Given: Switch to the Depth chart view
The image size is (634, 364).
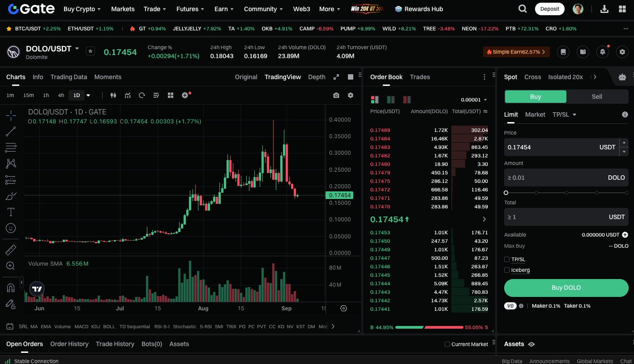Looking at the screenshot, I should coord(317,77).
